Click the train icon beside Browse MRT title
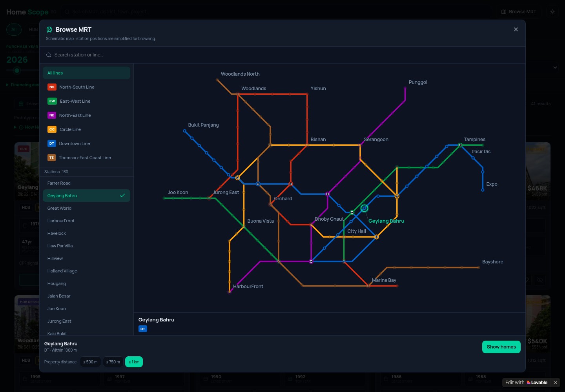The height and width of the screenshot is (392, 565). point(49,29)
